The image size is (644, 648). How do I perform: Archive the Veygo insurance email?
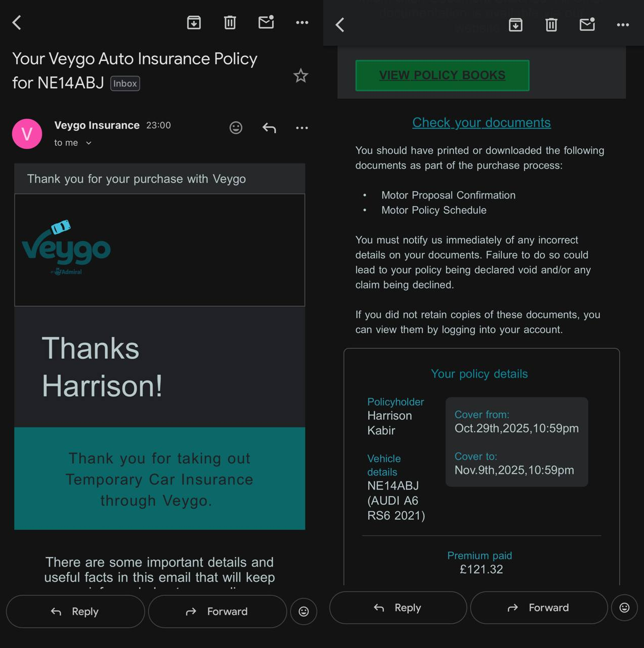tap(194, 22)
